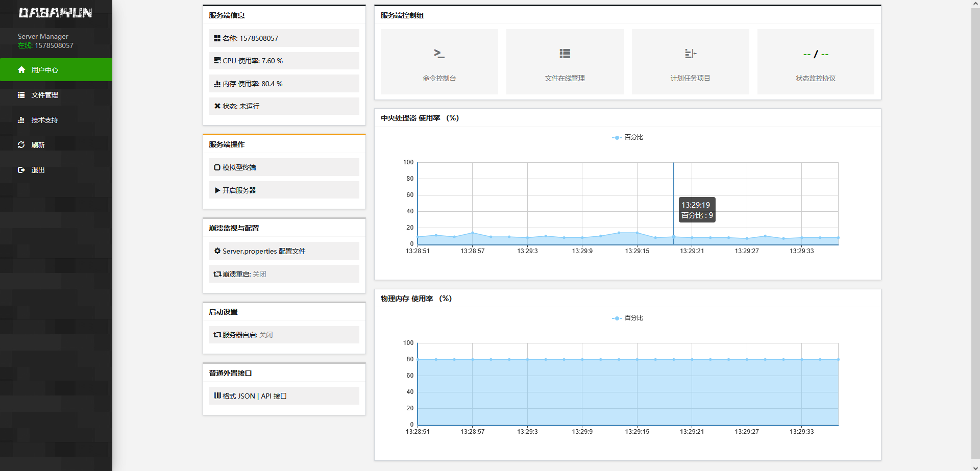The height and width of the screenshot is (471, 980).
Task: Click 启动设置 panel heading
Action: point(223,312)
